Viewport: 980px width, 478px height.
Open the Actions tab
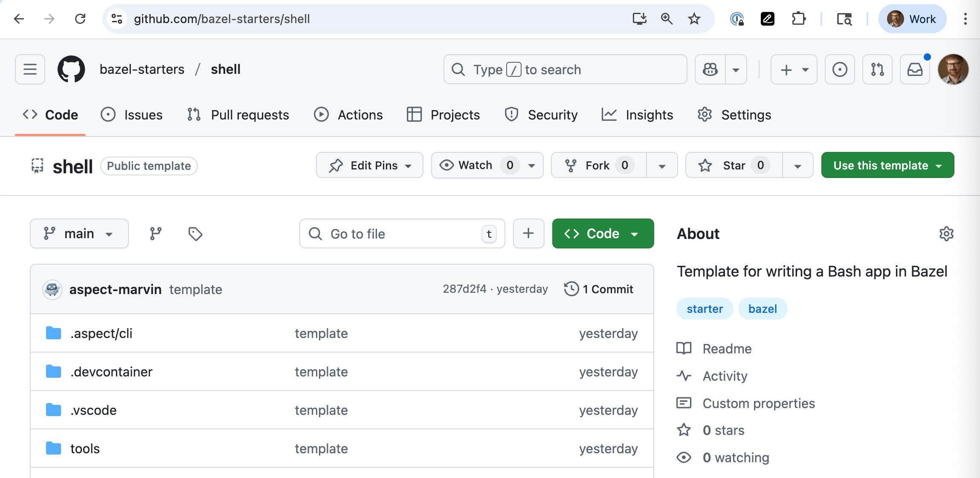[348, 115]
